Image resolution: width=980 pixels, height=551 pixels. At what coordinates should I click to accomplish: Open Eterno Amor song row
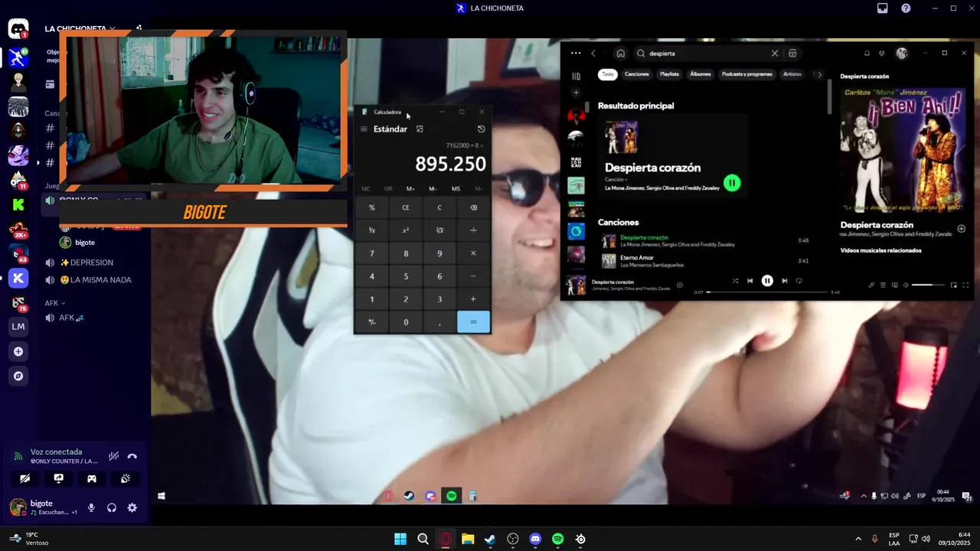pyautogui.click(x=704, y=261)
